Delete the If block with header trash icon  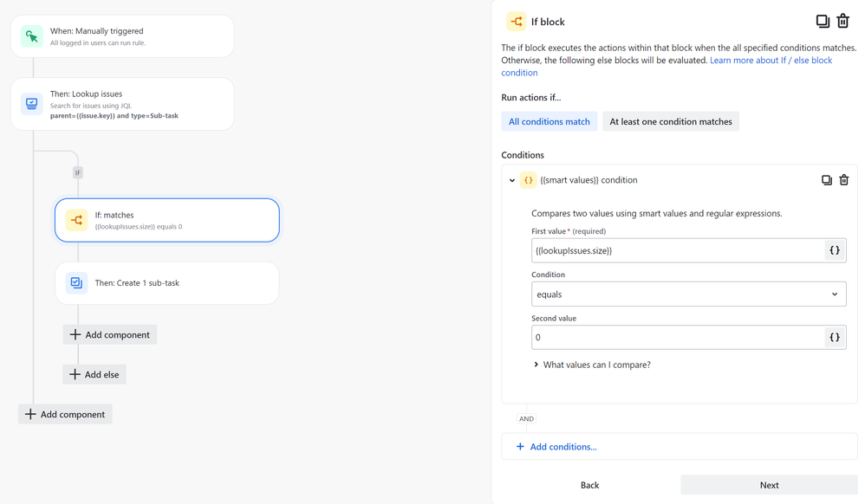pos(842,22)
